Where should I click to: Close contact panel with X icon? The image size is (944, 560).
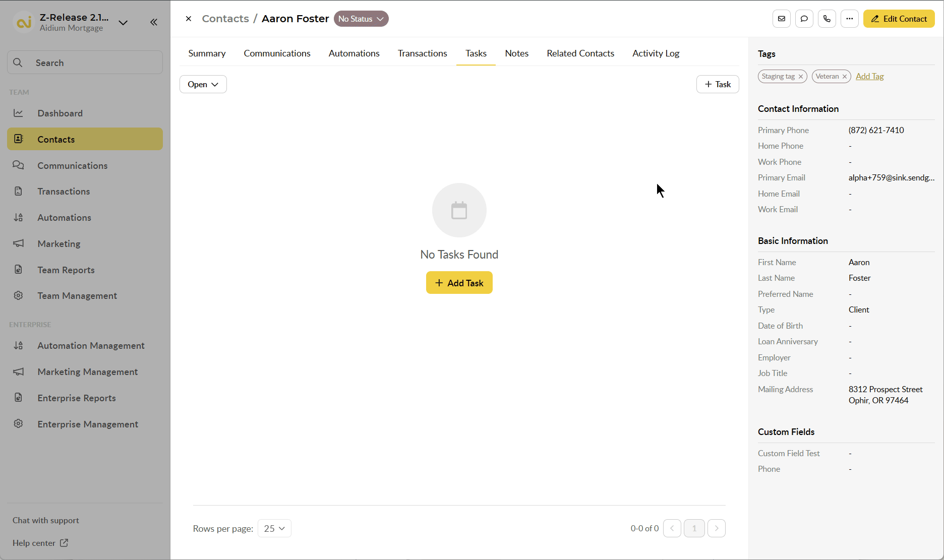189,19
